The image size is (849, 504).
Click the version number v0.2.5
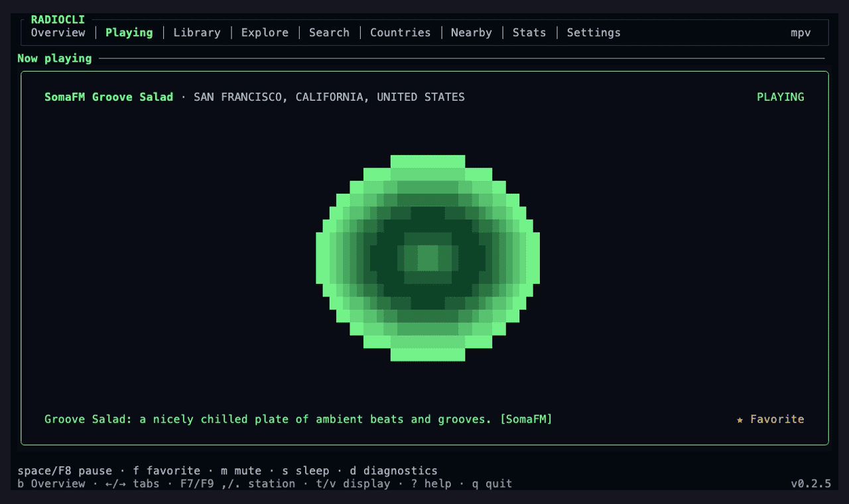(811, 483)
